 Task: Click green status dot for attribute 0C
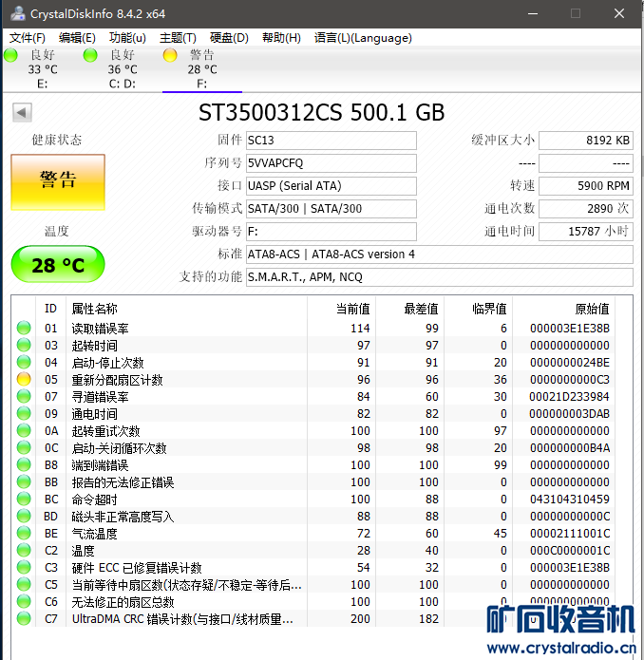coord(24,447)
